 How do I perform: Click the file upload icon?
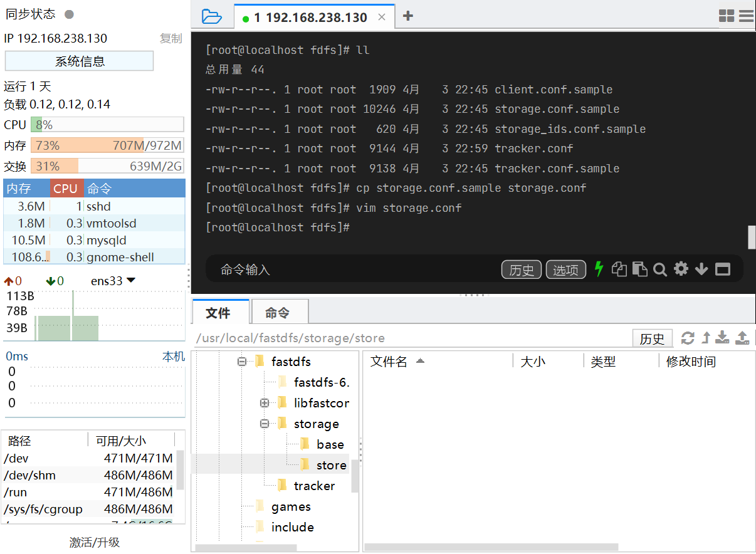pos(742,338)
